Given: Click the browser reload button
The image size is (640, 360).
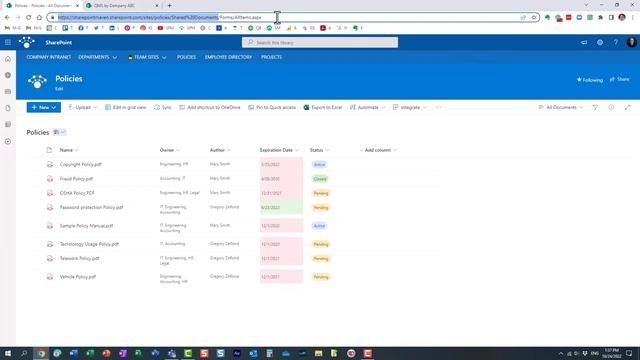Looking at the screenshot, I should 28,18.
